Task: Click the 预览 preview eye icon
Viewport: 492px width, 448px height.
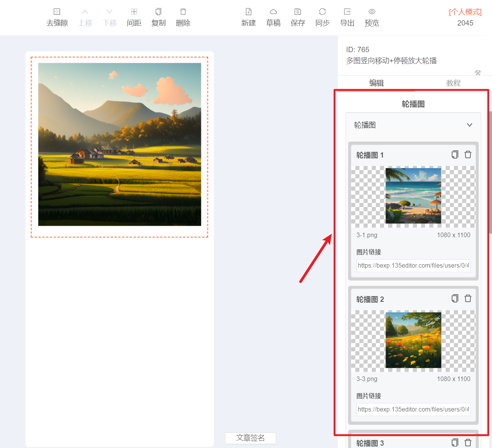Action: pos(372,12)
